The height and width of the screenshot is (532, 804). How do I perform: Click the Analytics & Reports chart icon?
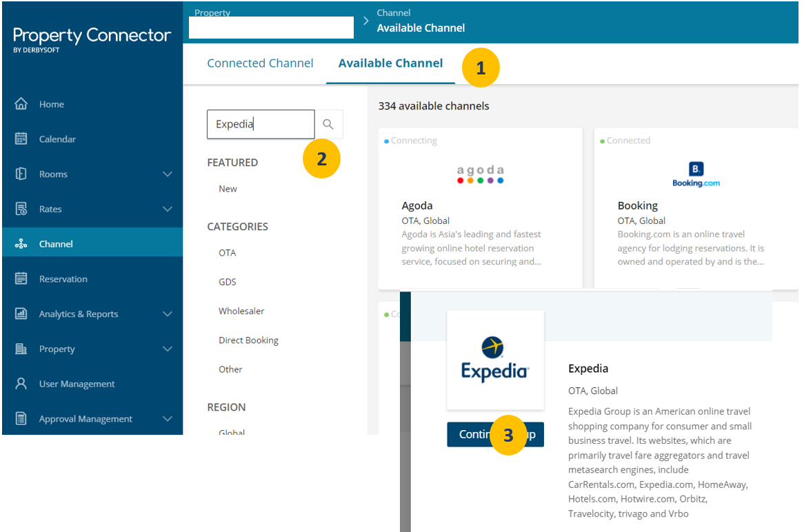click(x=21, y=314)
